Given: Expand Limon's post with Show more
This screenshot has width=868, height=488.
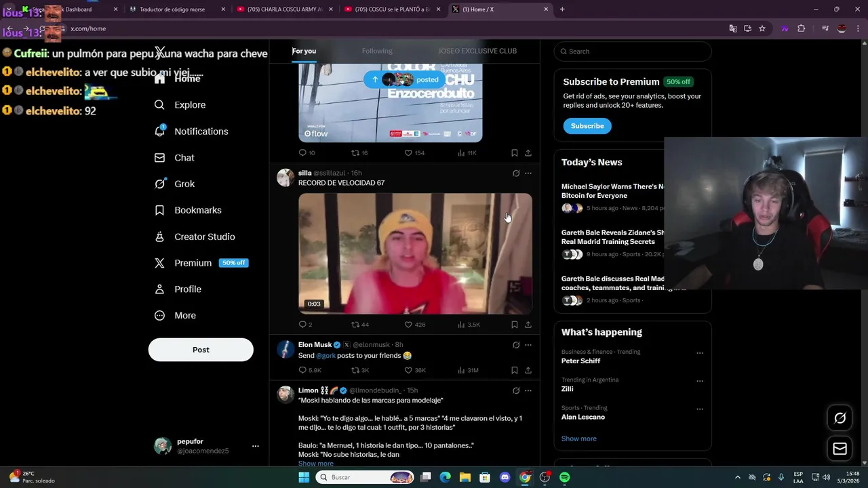Looking at the screenshot, I should 316,464.
